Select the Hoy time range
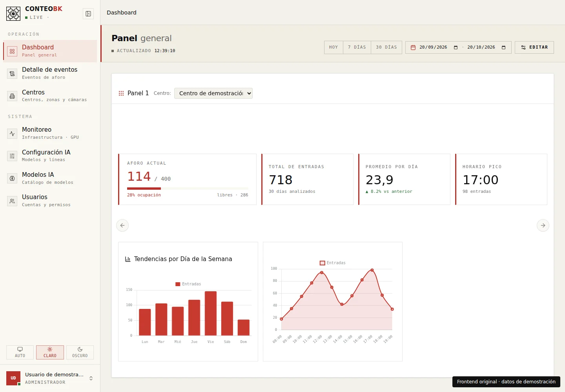This screenshot has height=392, width=565. pyautogui.click(x=334, y=47)
